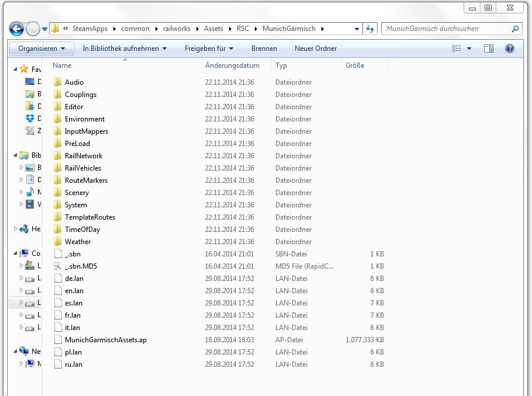Sort by the Name column header
This screenshot has width=532, height=396.
point(126,65)
